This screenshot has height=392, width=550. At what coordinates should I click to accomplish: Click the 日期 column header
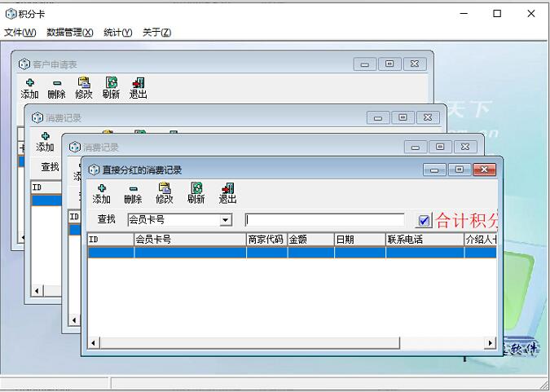(x=360, y=240)
